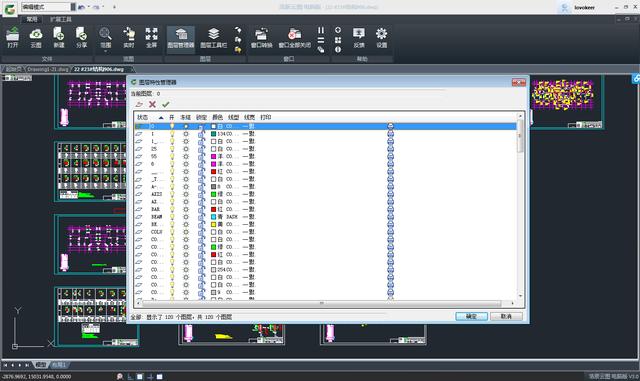Open the undo history dropdown arrow
The image size is (640, 381).
tap(89, 7)
